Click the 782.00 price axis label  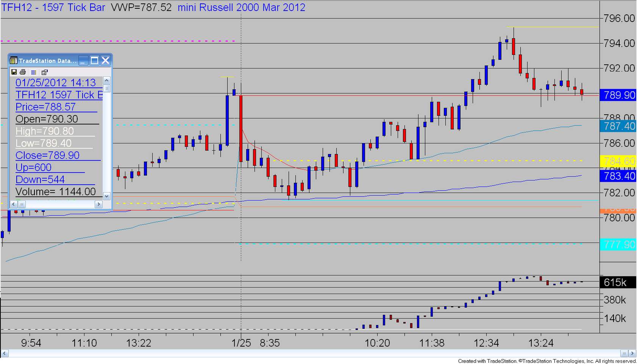(x=619, y=193)
